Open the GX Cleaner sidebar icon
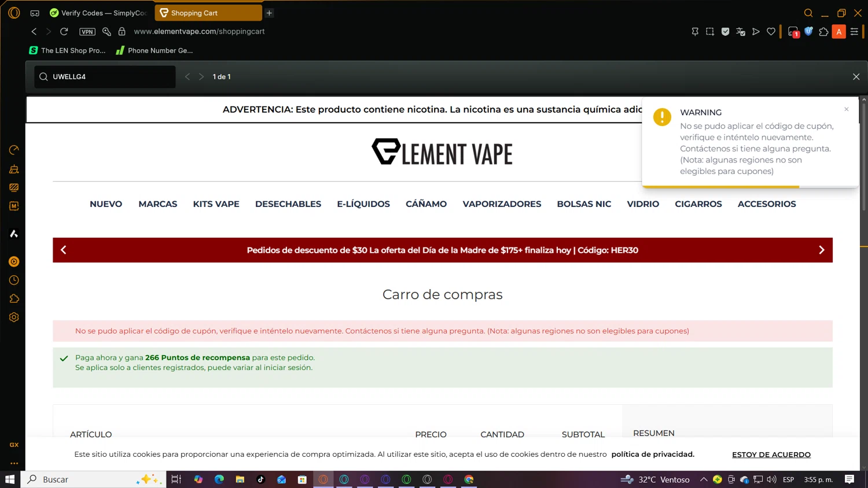Viewport: 868px width, 488px height. 14,169
